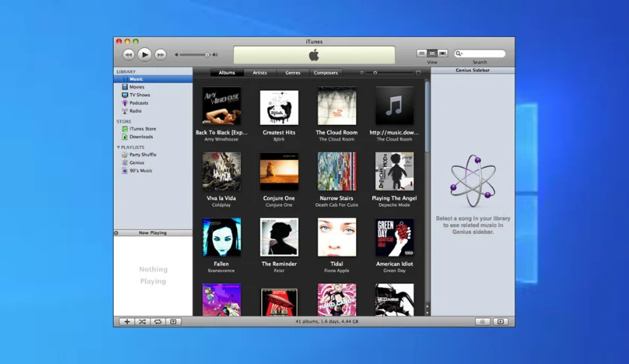Select the Playing The Angel album cover
Viewport: 629px width, 364px height.
click(x=394, y=171)
